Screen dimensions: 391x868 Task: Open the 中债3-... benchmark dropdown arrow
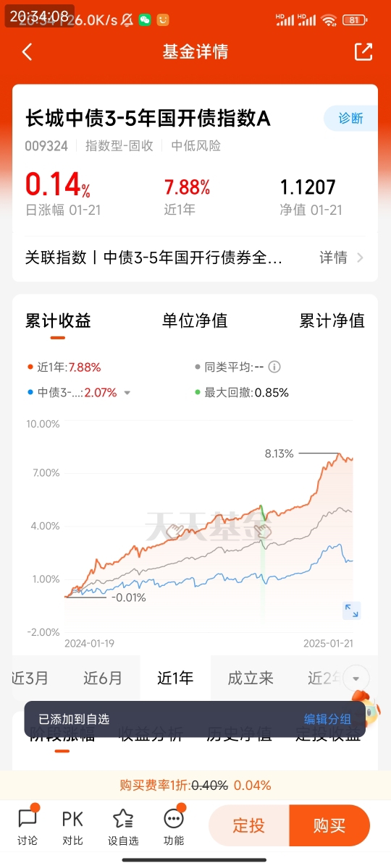[x=127, y=393]
